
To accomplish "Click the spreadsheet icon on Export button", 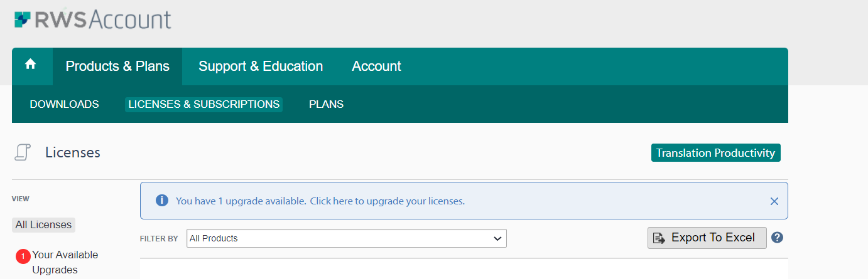I will [x=659, y=238].
